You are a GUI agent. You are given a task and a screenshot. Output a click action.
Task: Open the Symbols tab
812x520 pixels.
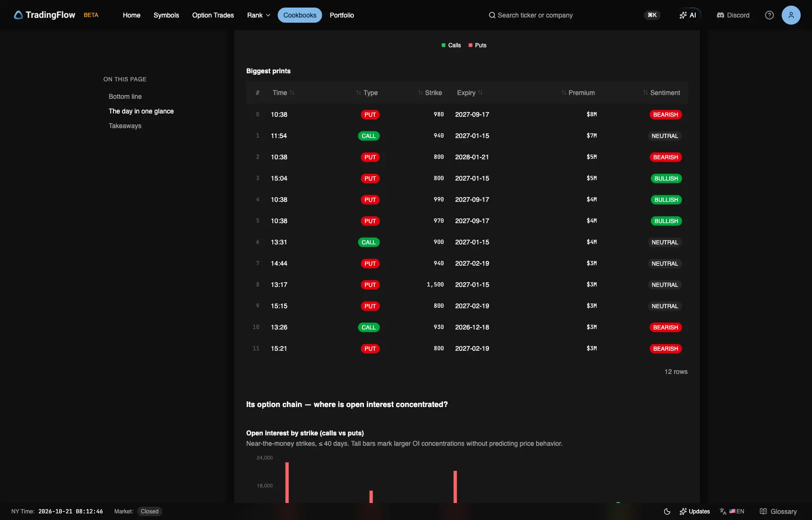pyautogui.click(x=166, y=15)
